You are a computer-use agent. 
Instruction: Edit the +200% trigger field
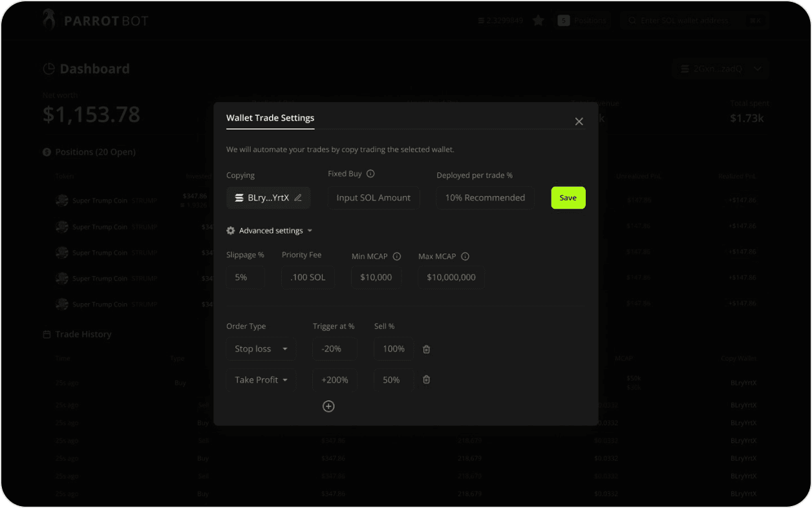tap(335, 379)
